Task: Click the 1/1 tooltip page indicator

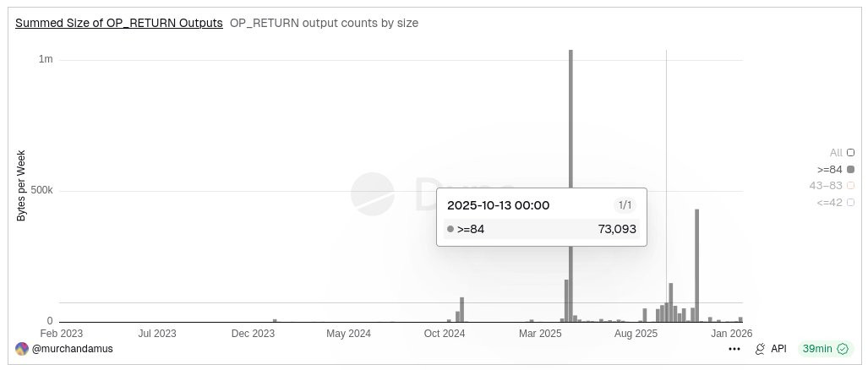Action: pos(625,205)
